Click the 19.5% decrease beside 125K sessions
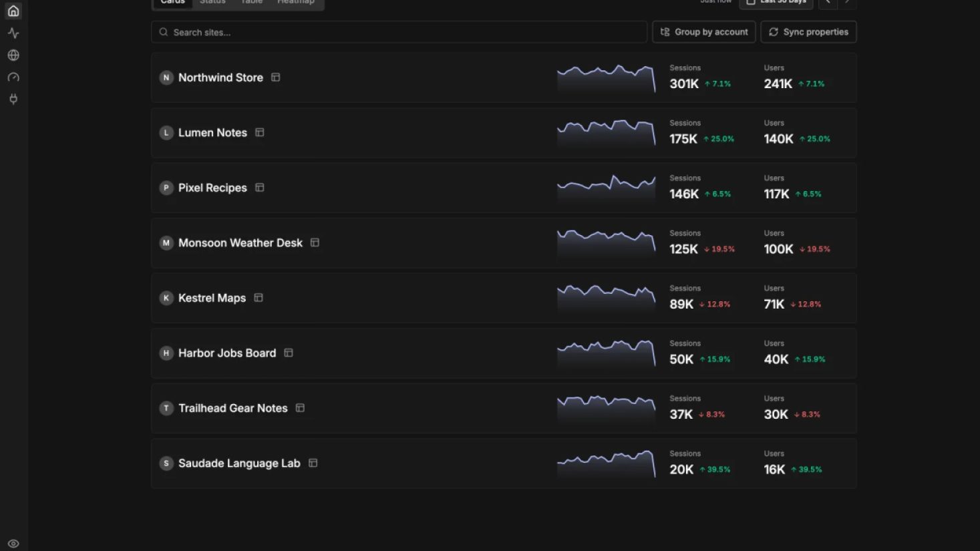 (x=719, y=249)
